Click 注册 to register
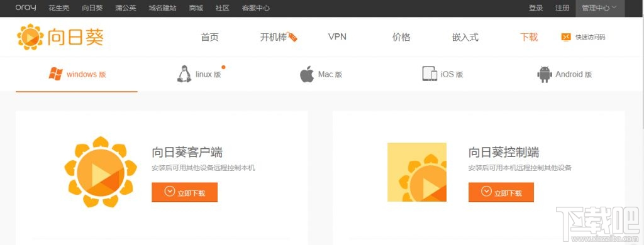 562,8
